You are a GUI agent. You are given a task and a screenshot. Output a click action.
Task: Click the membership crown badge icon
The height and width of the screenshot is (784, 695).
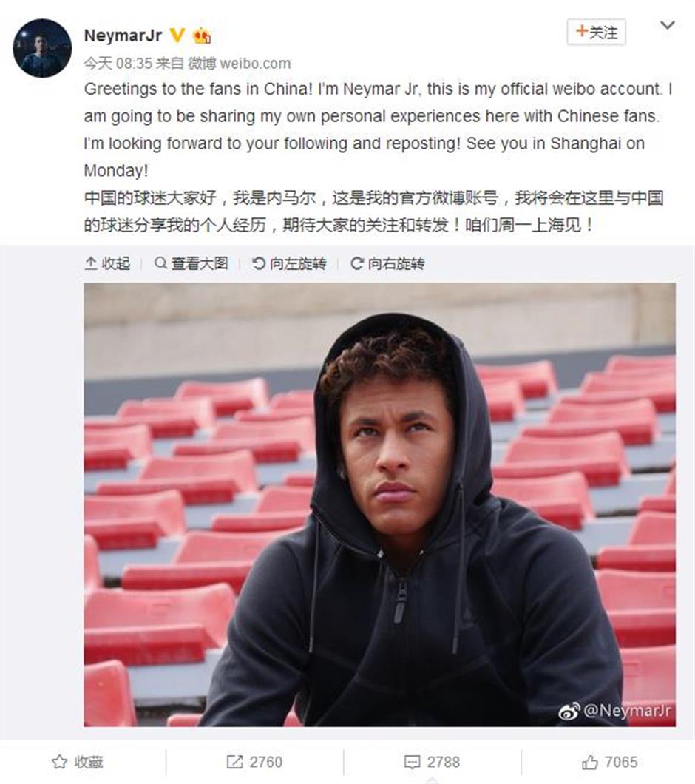[202, 36]
